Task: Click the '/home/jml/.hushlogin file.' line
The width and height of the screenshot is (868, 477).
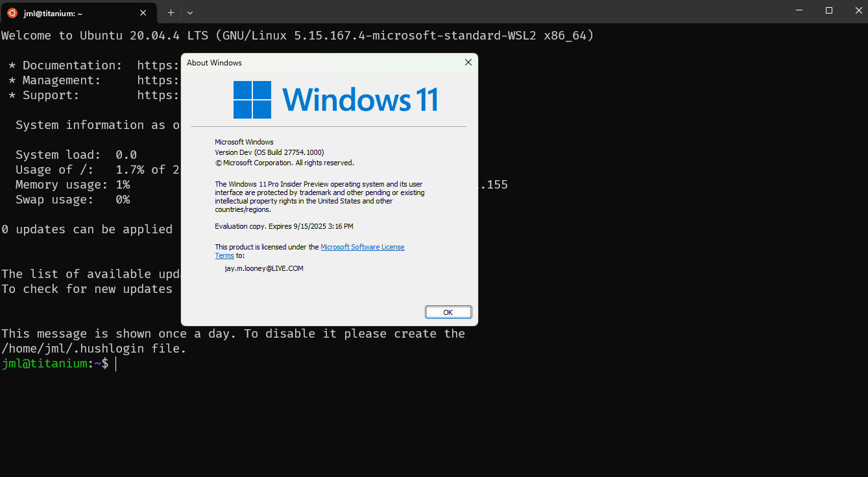Action: (x=94, y=349)
